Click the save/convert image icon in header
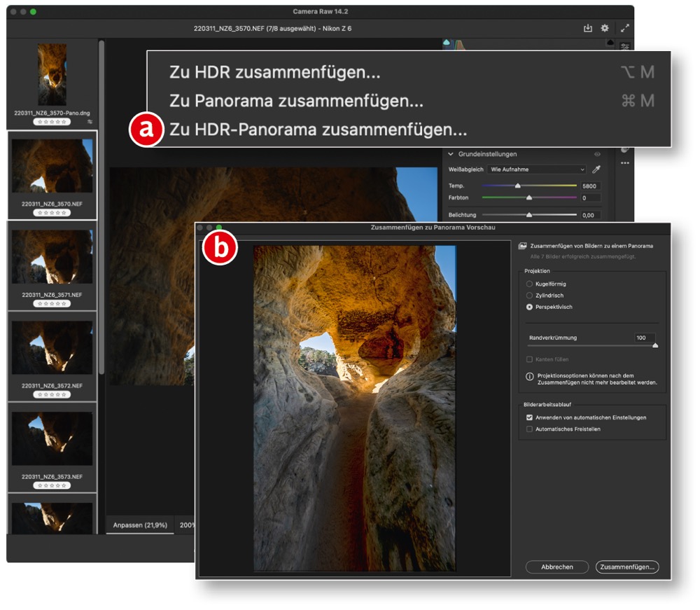The height and width of the screenshot is (610, 700). tap(588, 29)
